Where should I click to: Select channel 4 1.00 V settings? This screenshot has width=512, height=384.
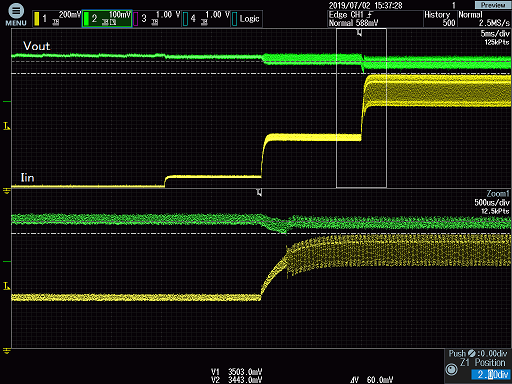[x=206, y=19]
